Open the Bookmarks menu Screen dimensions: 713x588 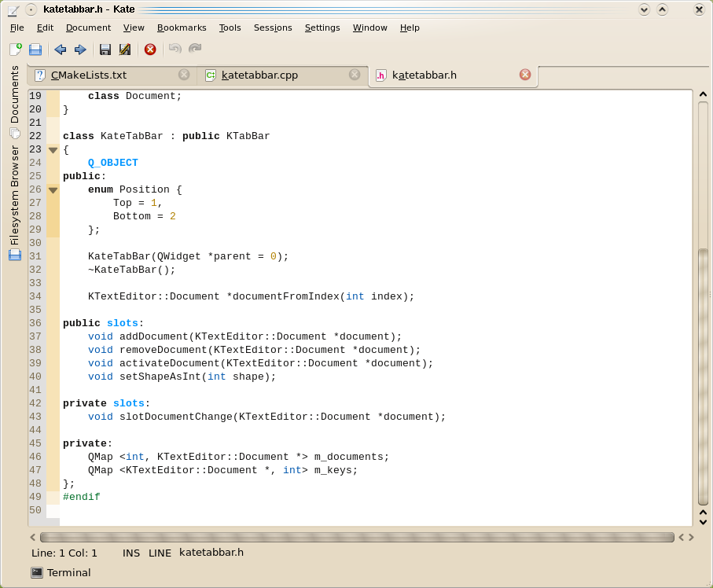[182, 28]
